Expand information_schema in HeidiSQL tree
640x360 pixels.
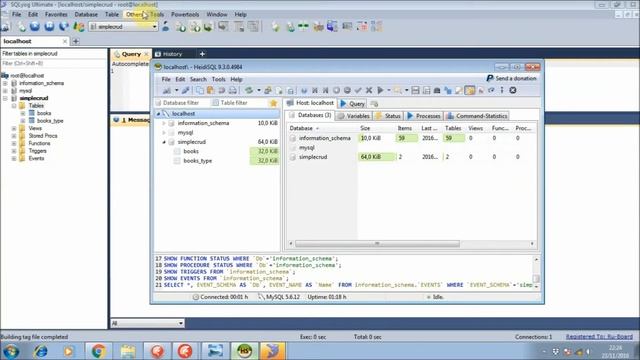(164, 123)
